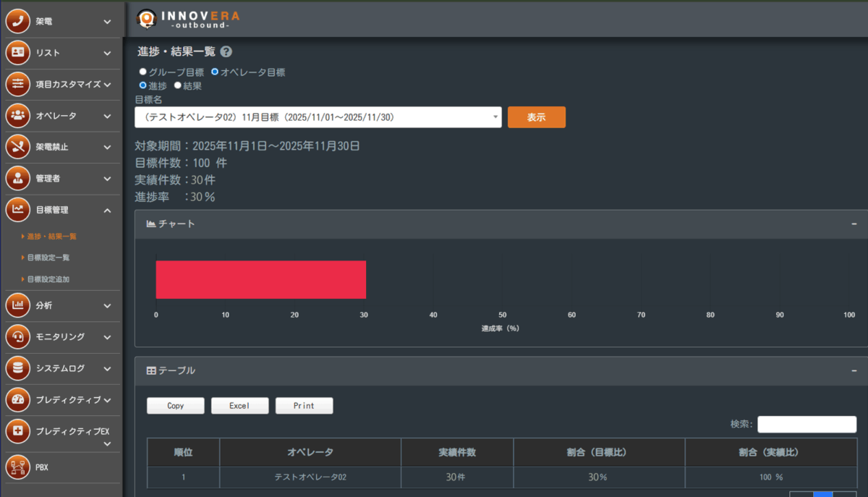Image resolution: width=868 pixels, height=497 pixels.
Task: Click the 架電禁止 blocked phone icon
Action: coord(18,147)
